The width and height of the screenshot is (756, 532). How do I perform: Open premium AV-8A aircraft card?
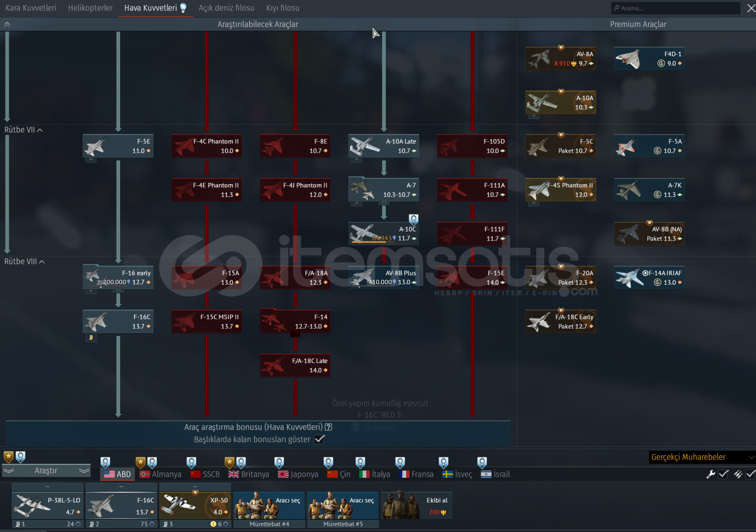(561, 59)
